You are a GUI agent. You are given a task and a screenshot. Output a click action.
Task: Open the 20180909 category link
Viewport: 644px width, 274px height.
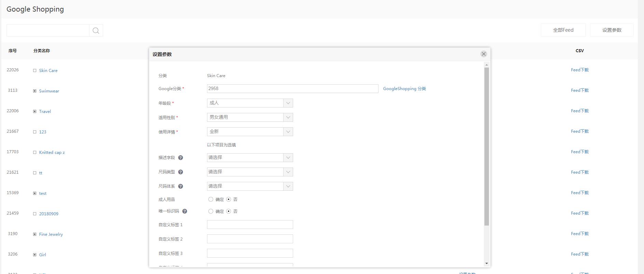[49, 214]
